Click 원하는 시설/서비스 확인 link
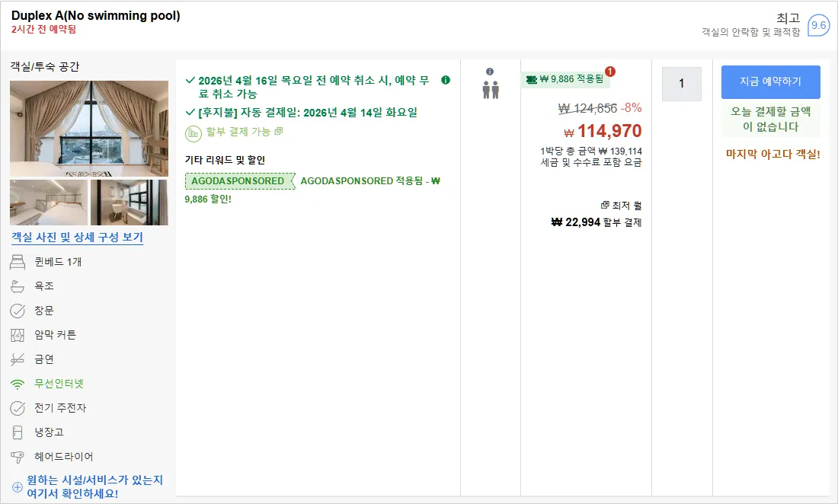This screenshot has height=504, width=838. tap(94, 486)
